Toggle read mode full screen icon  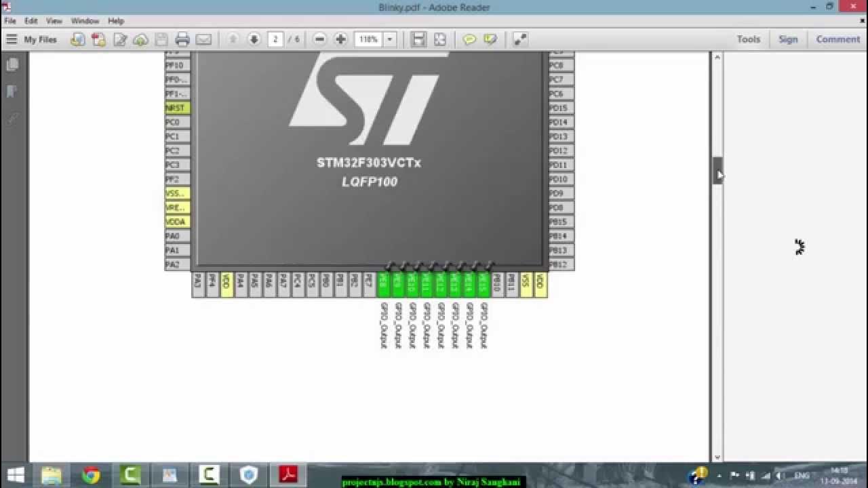(x=520, y=39)
